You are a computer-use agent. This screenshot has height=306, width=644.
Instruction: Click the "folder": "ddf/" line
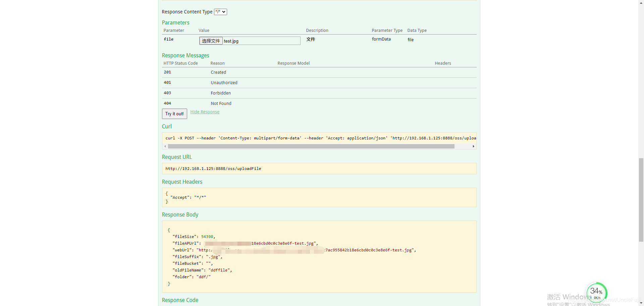tap(192, 277)
